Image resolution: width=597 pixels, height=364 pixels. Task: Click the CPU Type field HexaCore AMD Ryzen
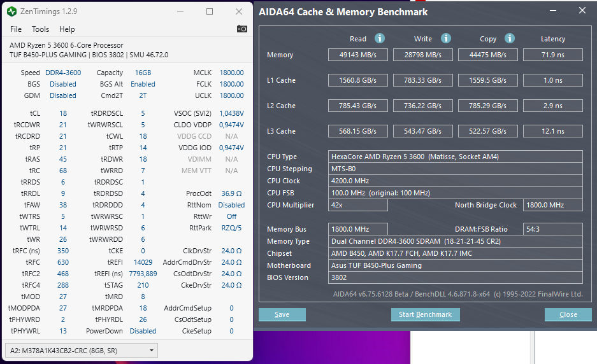pyautogui.click(x=456, y=157)
